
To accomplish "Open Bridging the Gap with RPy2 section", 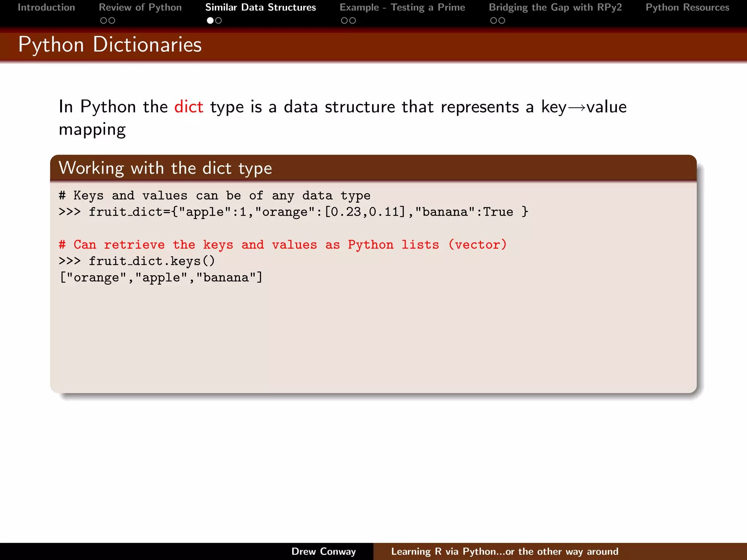I will 555,7.
